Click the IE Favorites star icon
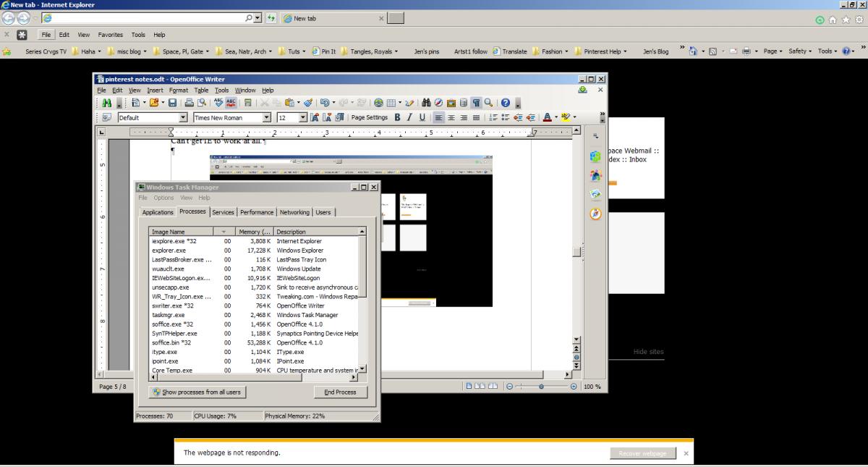The width and height of the screenshot is (868, 467). coord(845,20)
